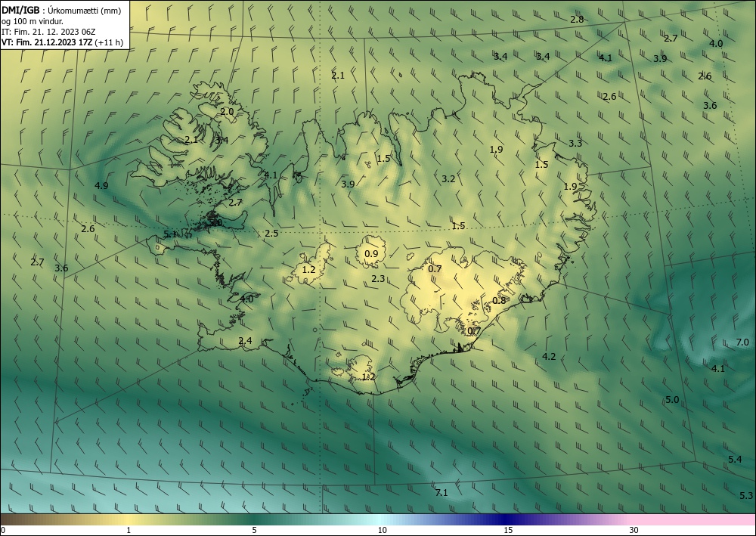The width and height of the screenshot is (756, 536).
Task: Click the 'og 100 m vindur.' subtitle line
Action: [33, 21]
